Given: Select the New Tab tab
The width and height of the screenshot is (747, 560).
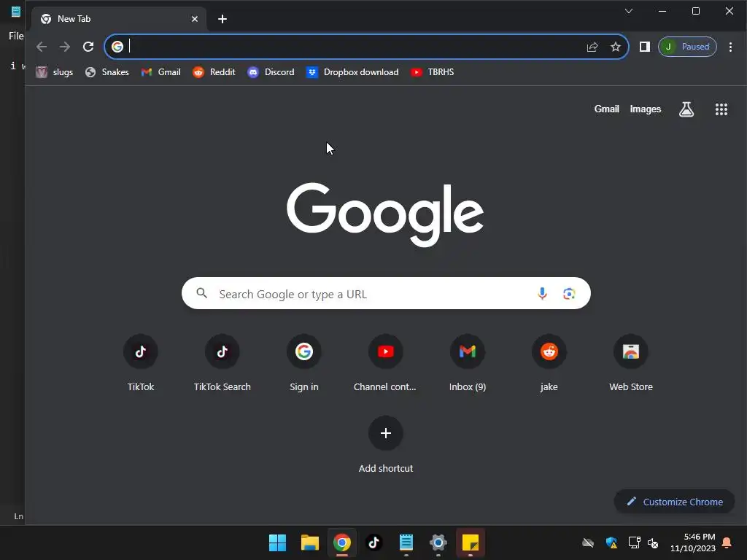Looking at the screenshot, I should point(119,19).
